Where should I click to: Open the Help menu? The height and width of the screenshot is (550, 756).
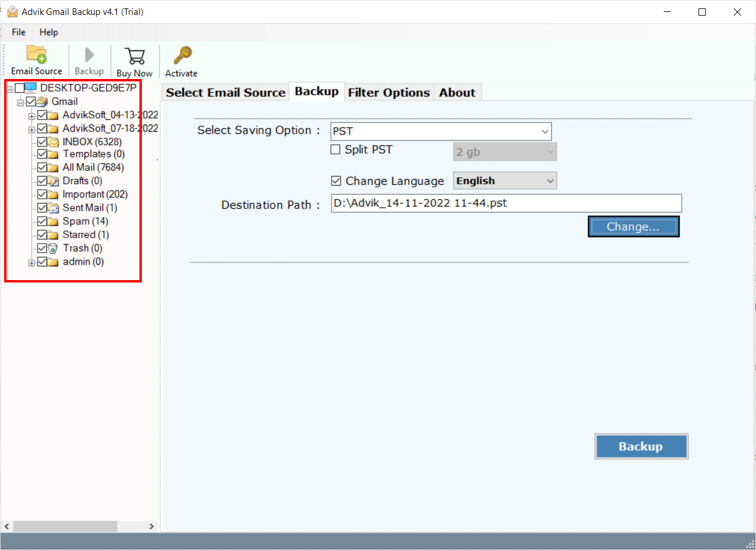(x=49, y=32)
